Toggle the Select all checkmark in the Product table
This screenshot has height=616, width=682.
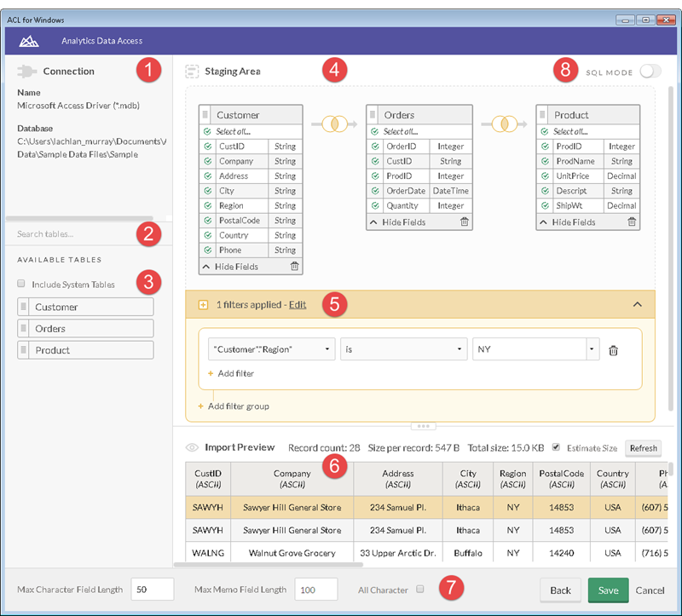click(544, 131)
